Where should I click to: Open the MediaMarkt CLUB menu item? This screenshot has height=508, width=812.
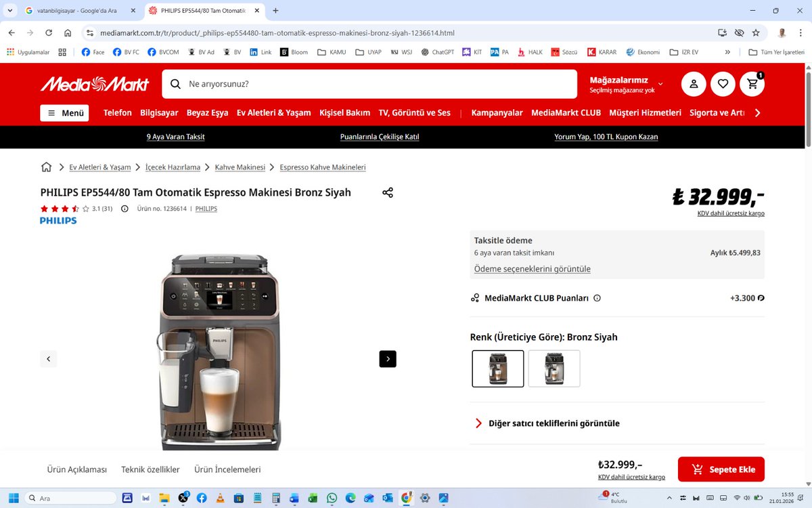566,113
